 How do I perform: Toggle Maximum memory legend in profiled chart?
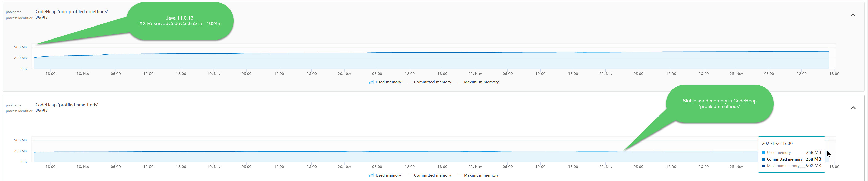[x=478, y=175]
